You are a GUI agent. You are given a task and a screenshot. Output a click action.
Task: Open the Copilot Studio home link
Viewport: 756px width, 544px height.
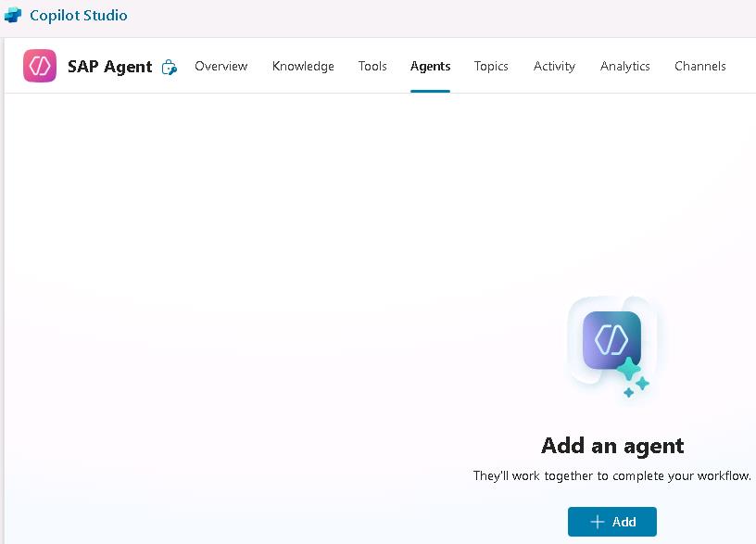click(78, 16)
